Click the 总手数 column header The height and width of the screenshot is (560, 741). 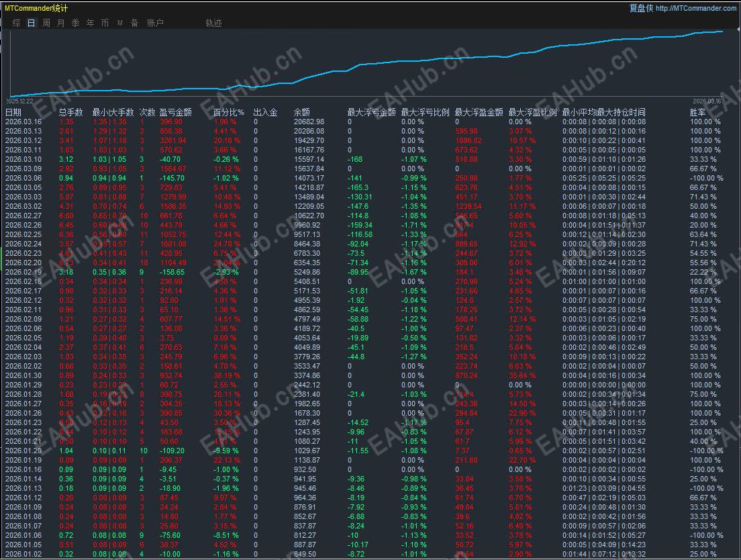point(71,112)
